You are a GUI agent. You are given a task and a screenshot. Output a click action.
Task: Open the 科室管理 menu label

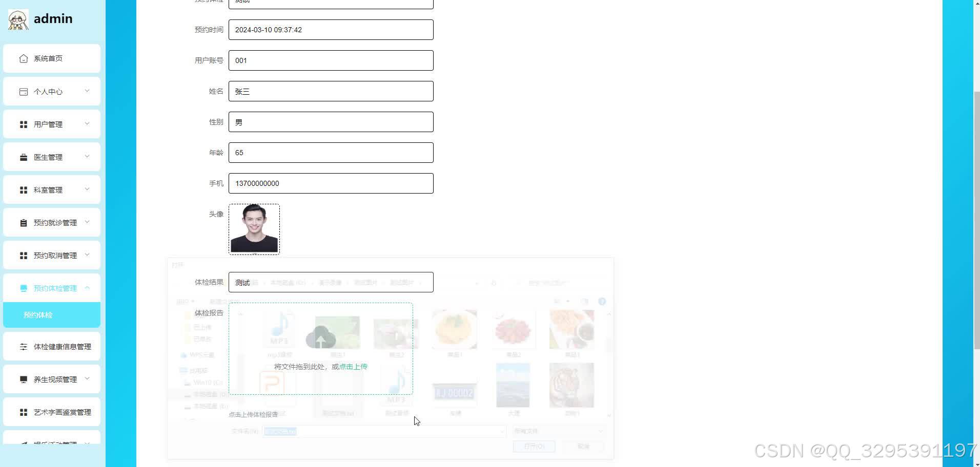(48, 190)
